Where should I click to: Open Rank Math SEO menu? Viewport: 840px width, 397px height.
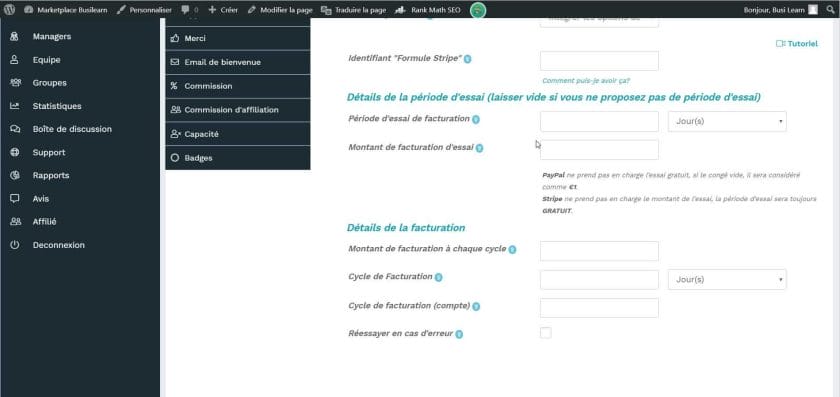(428, 10)
